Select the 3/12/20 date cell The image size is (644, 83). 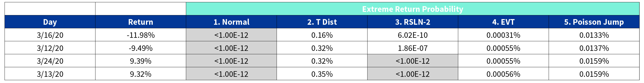point(50,48)
